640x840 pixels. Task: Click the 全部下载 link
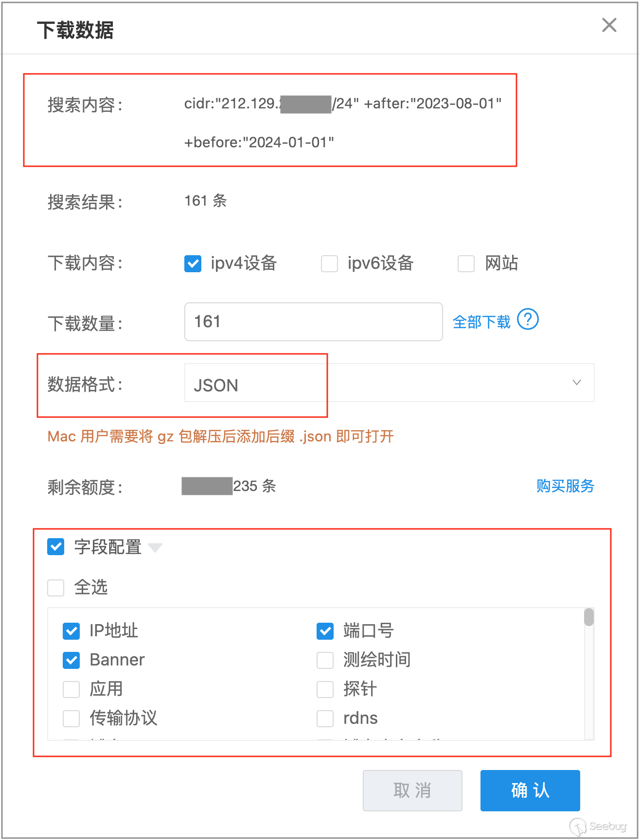[481, 322]
